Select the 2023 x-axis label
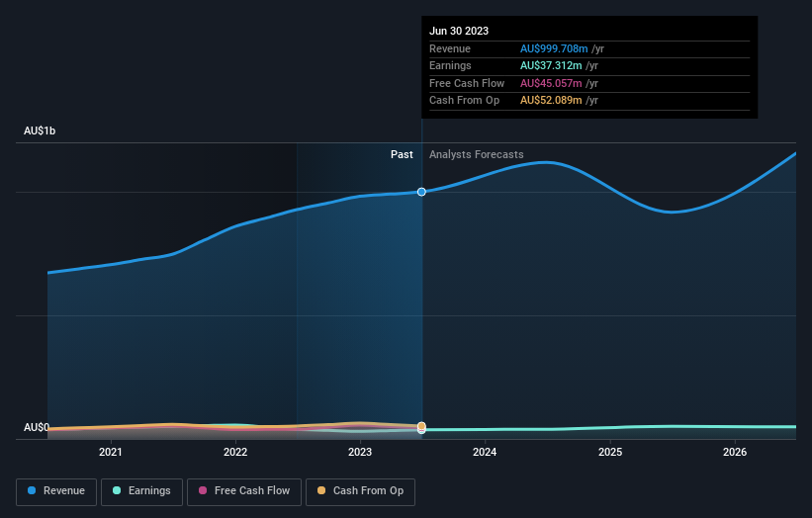This screenshot has width=812, height=518. pos(360,453)
